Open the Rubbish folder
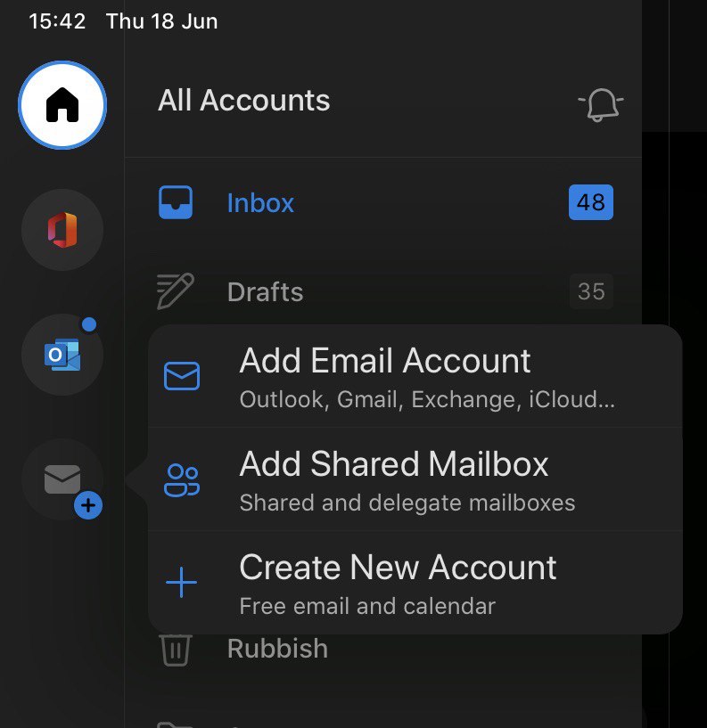The height and width of the screenshot is (728, 707). 385,649
